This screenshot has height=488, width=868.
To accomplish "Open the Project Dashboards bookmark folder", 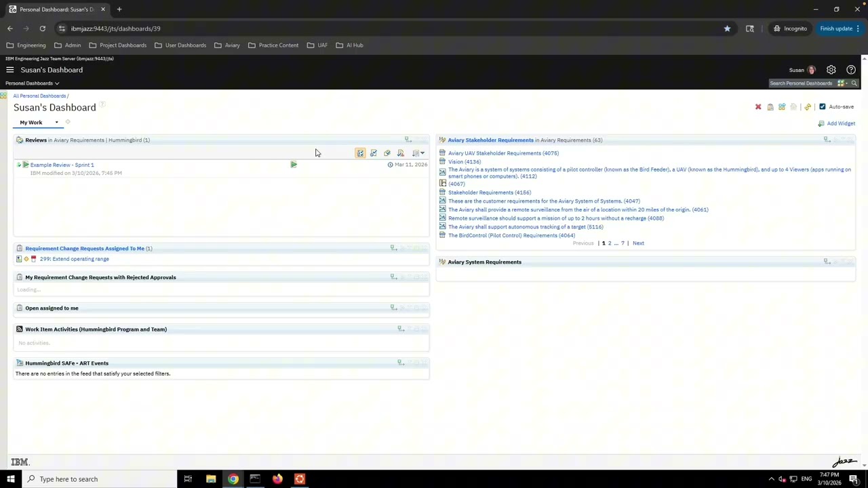I will click(x=117, y=45).
